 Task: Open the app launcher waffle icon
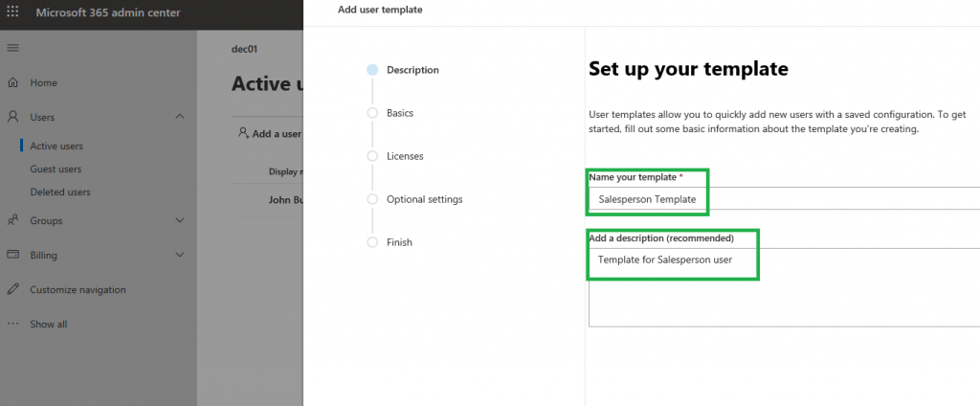point(12,12)
